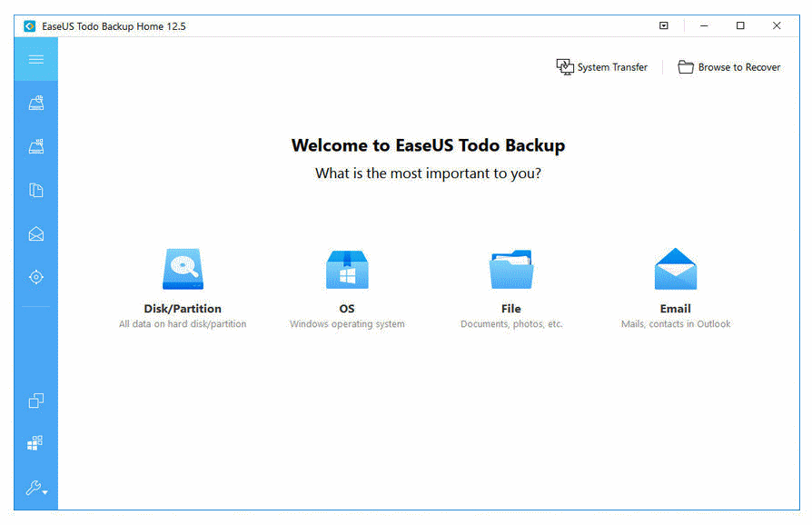The height and width of the screenshot is (525, 812).
Task: Open System Clone squares icon in sidebar
Action: tap(35, 442)
